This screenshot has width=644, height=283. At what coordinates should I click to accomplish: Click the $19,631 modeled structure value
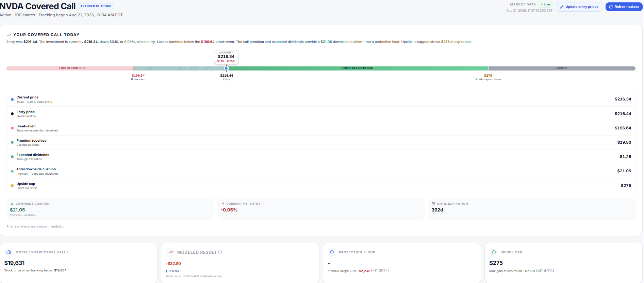[14, 263]
